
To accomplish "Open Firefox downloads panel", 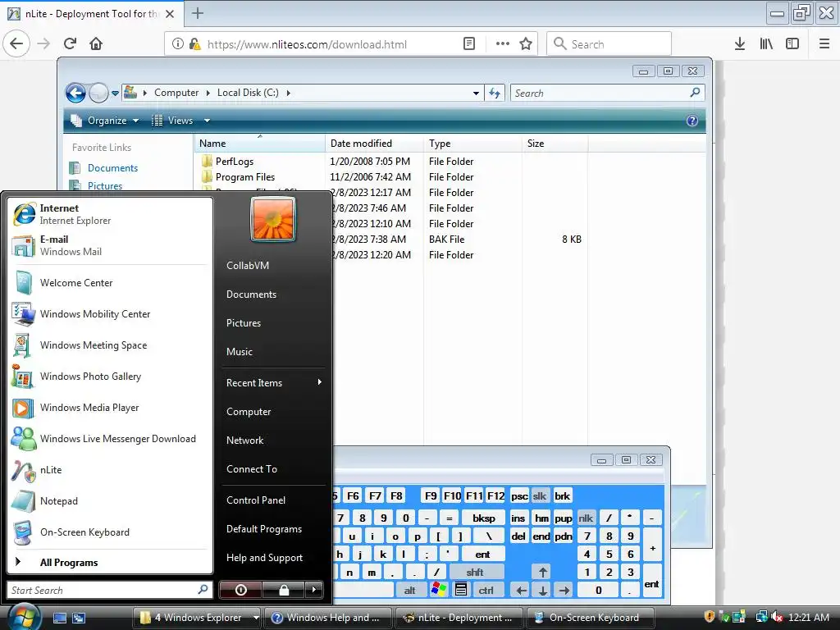I will [740, 44].
